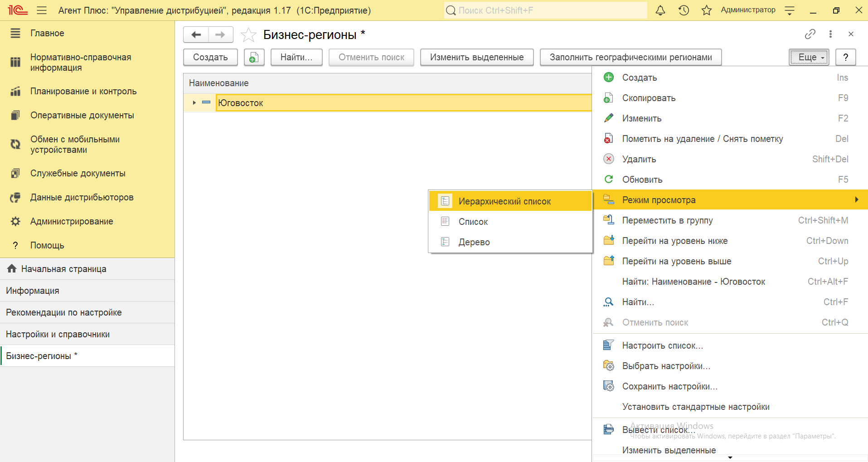868x462 pixels.
Task: Click the search field Поиск
Action: click(x=546, y=10)
